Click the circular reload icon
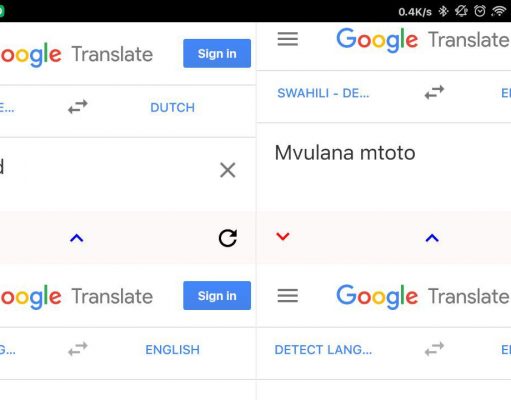 (x=228, y=238)
